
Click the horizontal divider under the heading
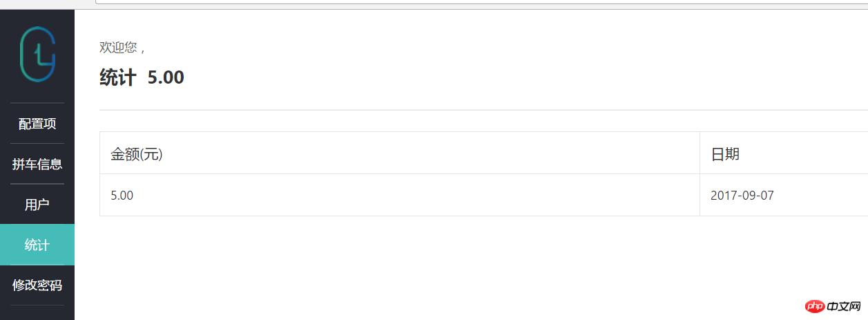coord(483,110)
